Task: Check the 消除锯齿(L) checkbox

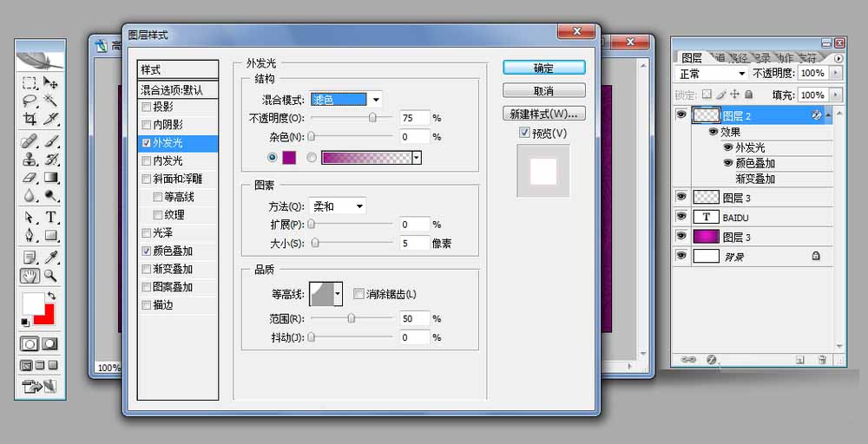Action: [358, 294]
